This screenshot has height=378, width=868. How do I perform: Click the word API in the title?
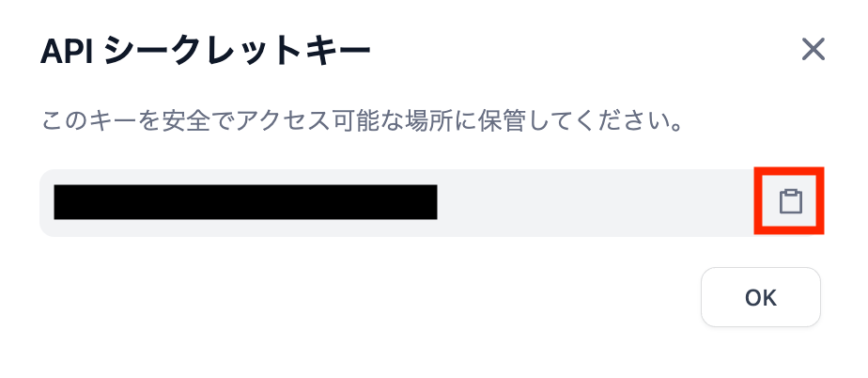tap(67, 52)
